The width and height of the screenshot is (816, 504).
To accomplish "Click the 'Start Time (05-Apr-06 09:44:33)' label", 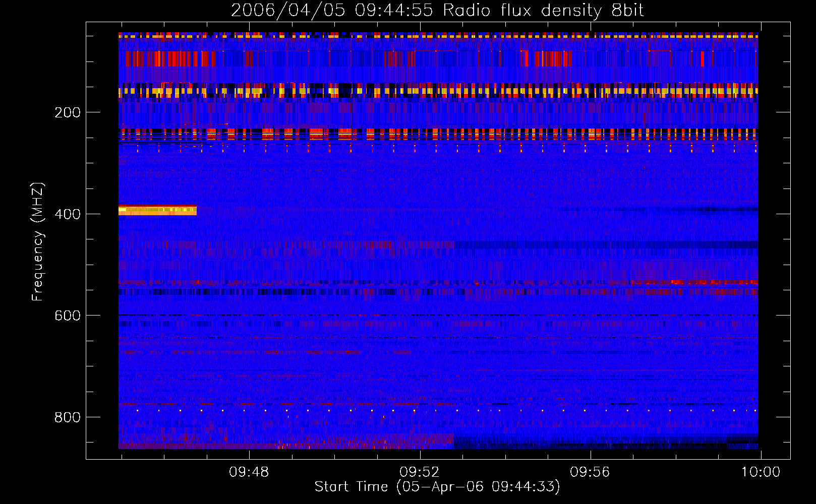I will 437,487.
